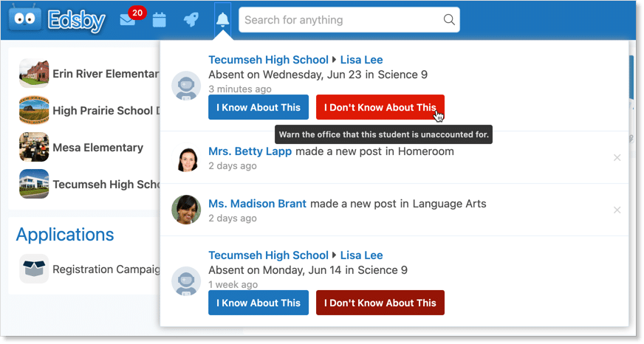Screen dimensions: 644x344
Task: Toggle the notifications bell icon
Action: point(222,20)
